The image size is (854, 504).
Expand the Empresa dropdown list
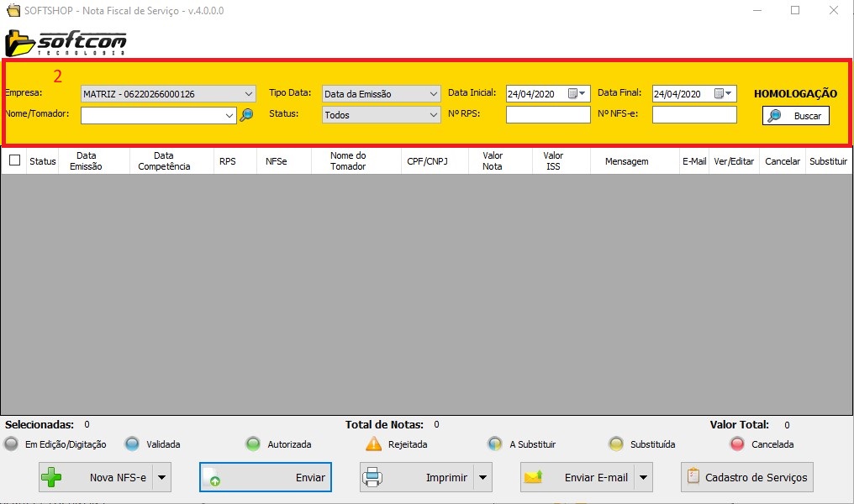click(249, 94)
